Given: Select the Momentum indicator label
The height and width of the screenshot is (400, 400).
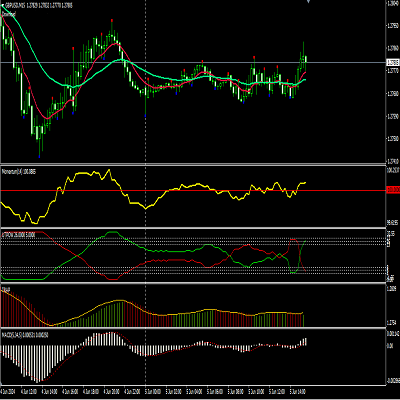Looking at the screenshot, I should click(19, 171).
